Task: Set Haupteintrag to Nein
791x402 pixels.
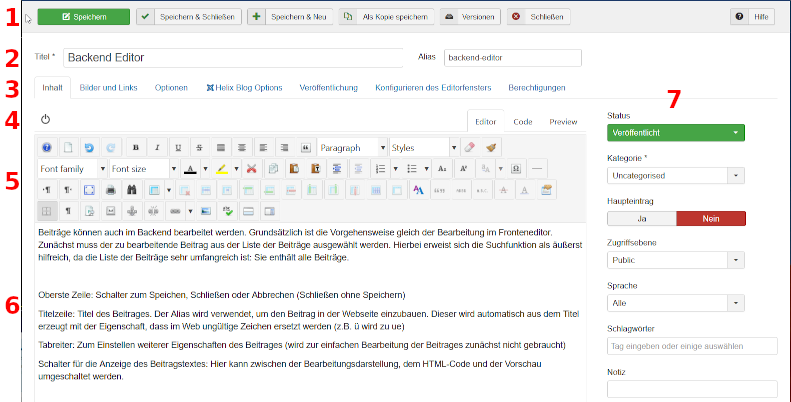Action: coord(711,218)
